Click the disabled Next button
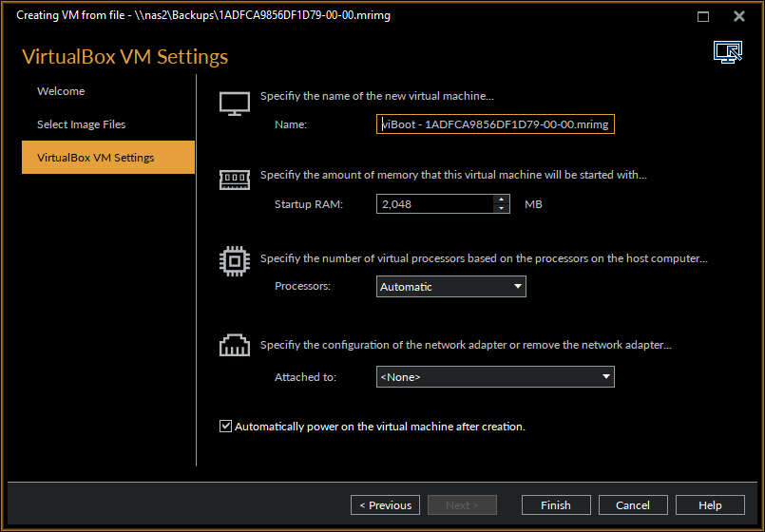Image resolution: width=765 pixels, height=532 pixels. [462, 505]
